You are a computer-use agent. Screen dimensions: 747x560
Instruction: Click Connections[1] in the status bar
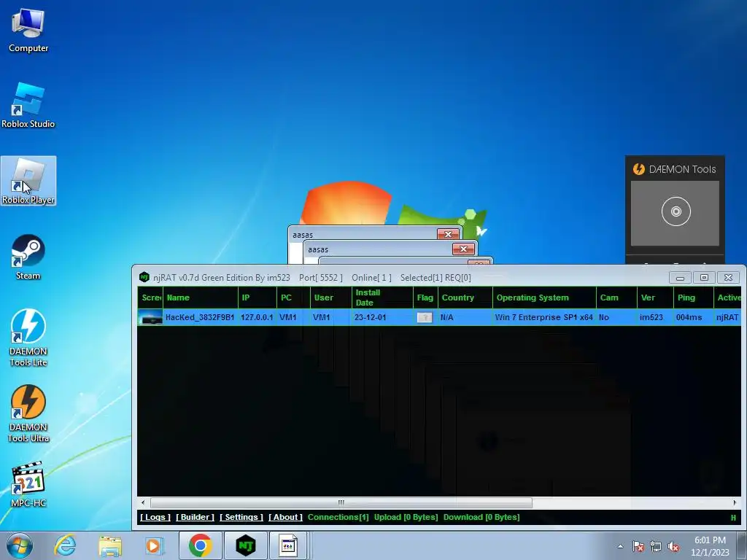point(338,517)
